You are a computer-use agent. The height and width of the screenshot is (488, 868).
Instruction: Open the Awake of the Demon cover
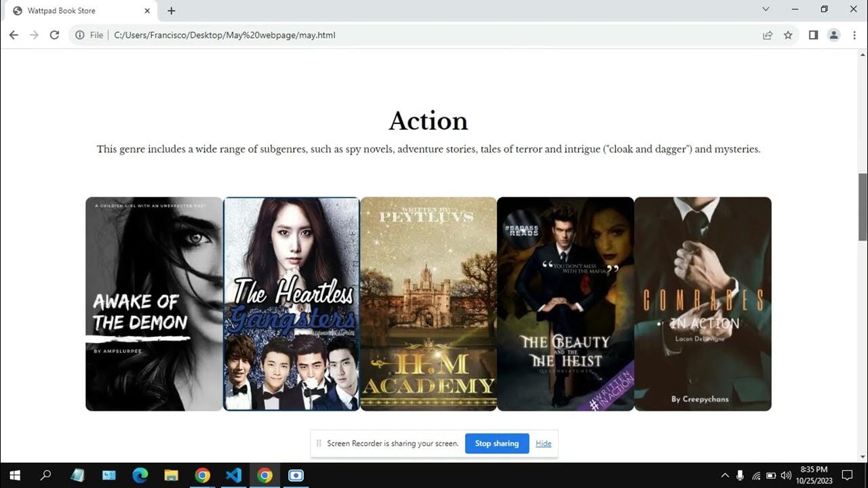154,304
